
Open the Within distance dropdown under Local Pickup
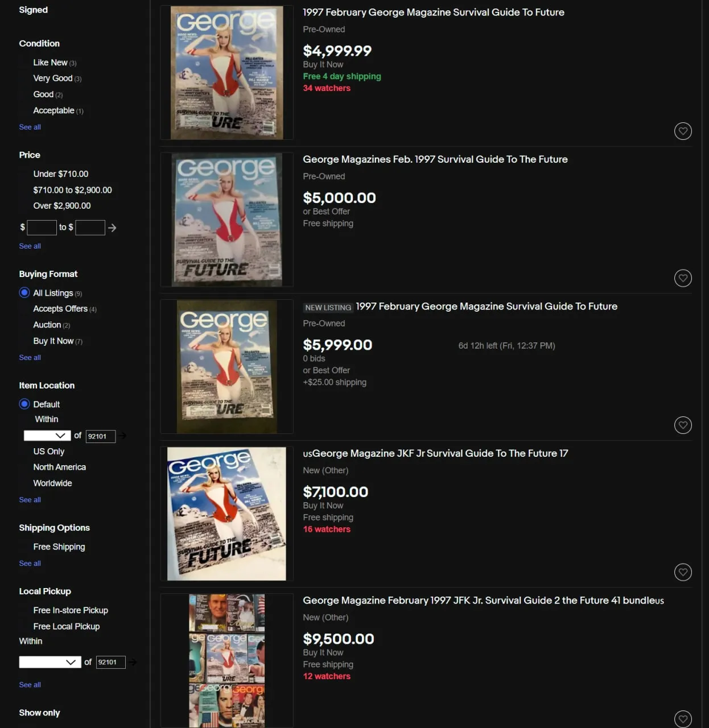click(50, 662)
